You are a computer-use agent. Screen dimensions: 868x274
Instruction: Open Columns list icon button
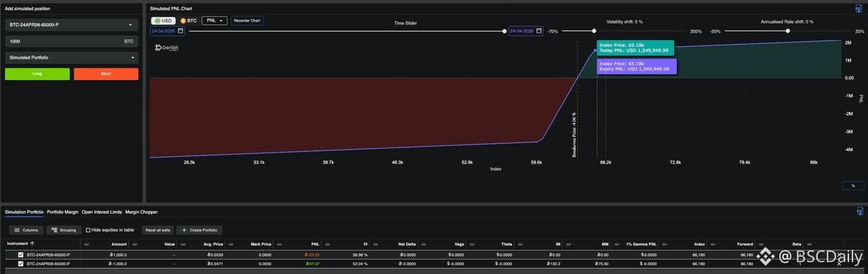coord(17,231)
